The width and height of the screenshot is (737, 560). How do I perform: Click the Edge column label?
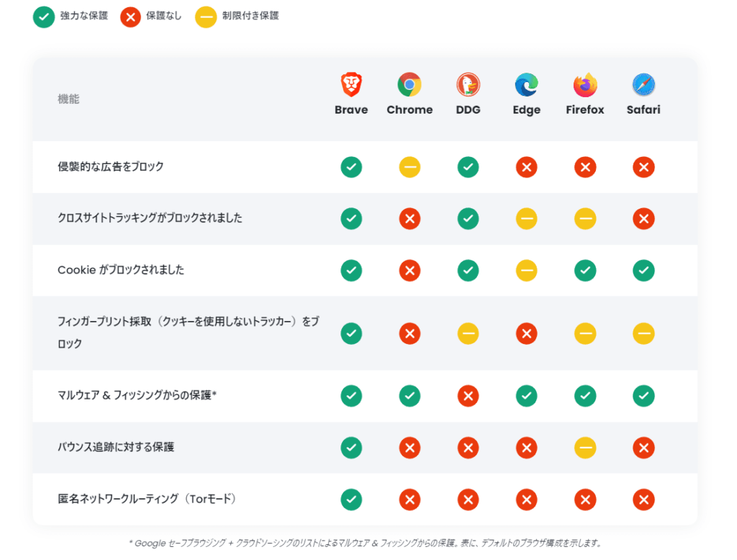point(526,110)
